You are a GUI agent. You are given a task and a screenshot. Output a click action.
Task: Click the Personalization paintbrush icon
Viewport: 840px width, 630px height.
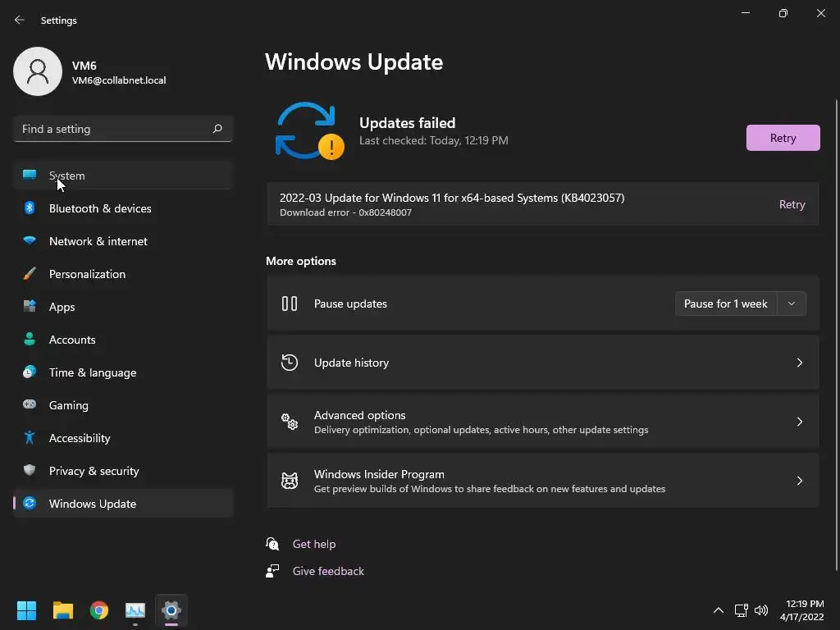click(30, 274)
